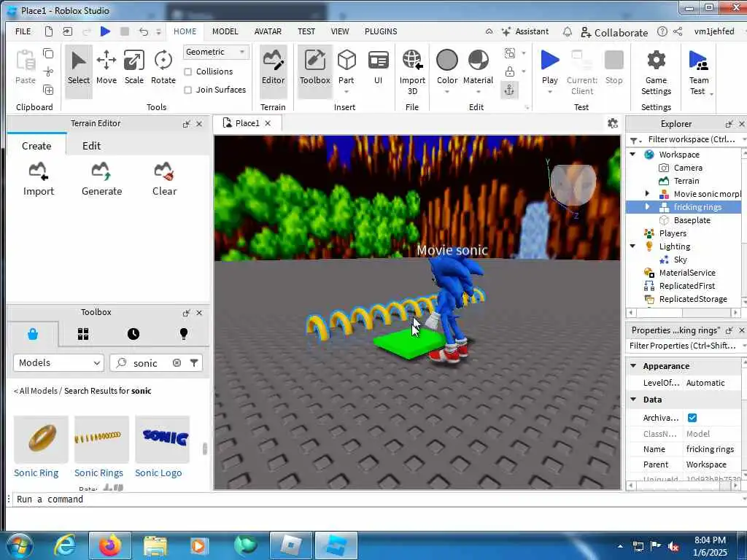Insert a new Part

tap(347, 68)
